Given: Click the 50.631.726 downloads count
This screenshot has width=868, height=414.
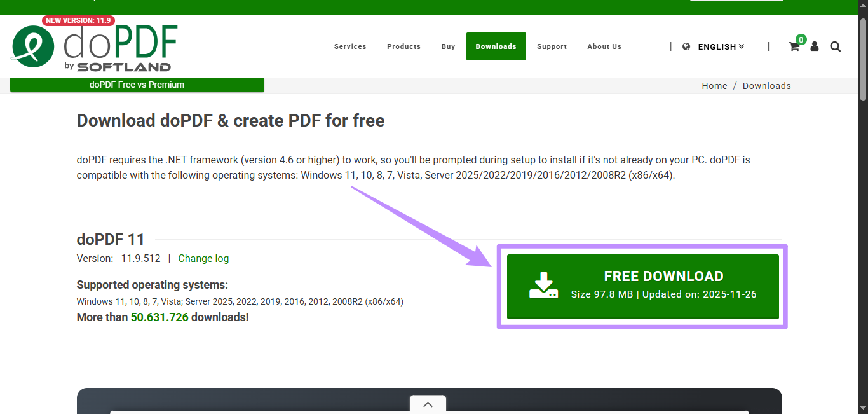Looking at the screenshot, I should [159, 317].
